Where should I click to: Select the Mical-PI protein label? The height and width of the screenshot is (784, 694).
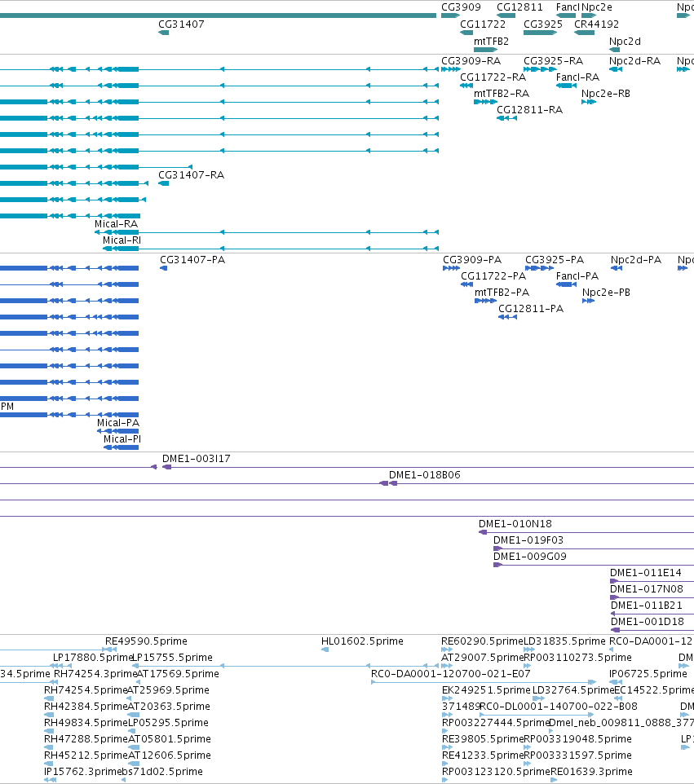pyautogui.click(x=122, y=439)
